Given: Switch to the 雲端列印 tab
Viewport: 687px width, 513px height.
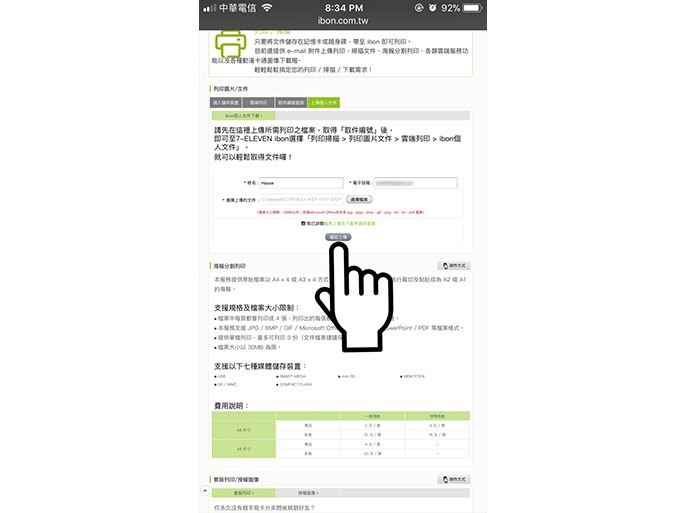Looking at the screenshot, I should pos(259,103).
